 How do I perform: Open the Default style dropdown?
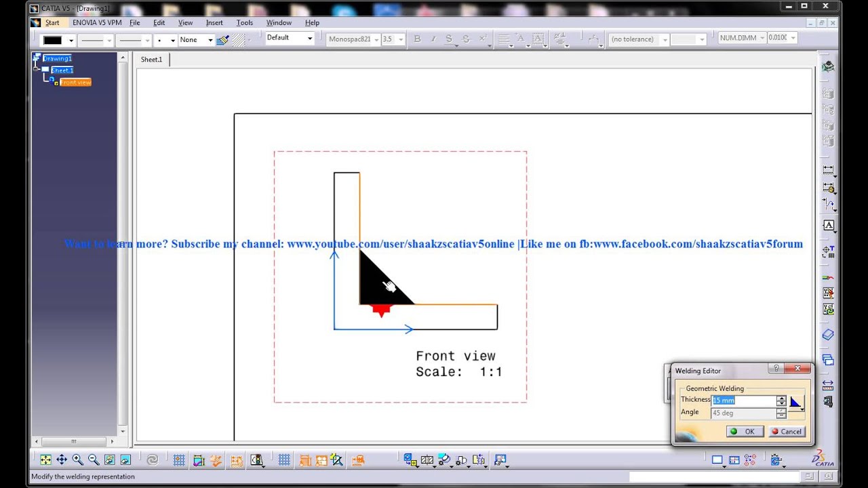[290, 38]
